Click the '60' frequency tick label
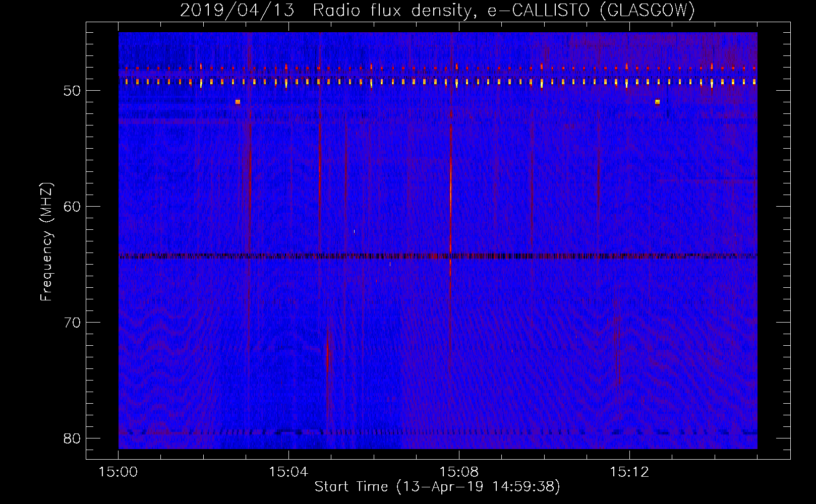816x504 pixels. [72, 207]
